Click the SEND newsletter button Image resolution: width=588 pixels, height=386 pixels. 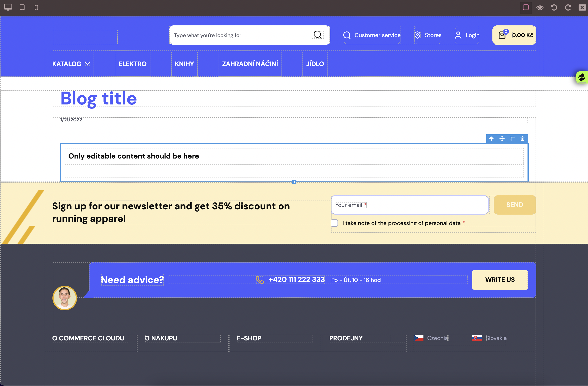pyautogui.click(x=515, y=205)
